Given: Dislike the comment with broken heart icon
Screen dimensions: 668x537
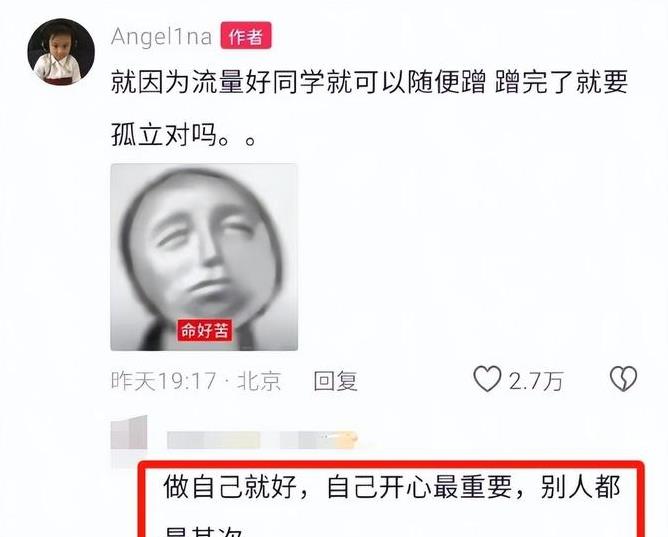Looking at the screenshot, I should 623,379.
